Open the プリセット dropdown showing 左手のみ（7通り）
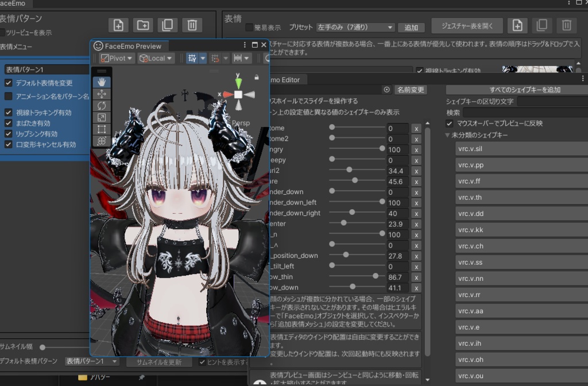 pyautogui.click(x=355, y=27)
